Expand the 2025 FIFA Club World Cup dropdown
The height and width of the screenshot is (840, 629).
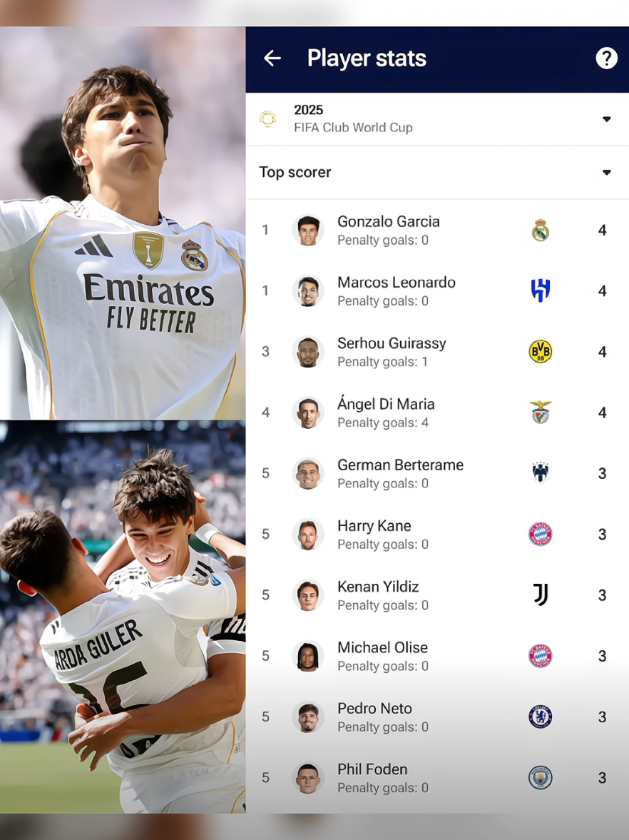pos(437,119)
